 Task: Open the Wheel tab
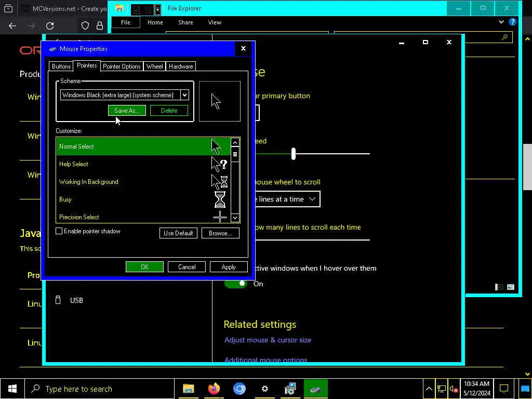click(x=154, y=66)
